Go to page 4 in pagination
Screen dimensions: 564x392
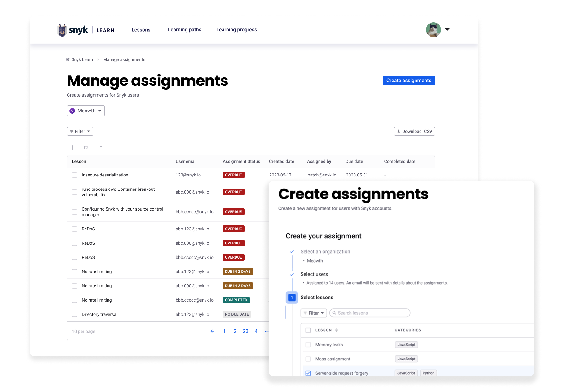256,331
